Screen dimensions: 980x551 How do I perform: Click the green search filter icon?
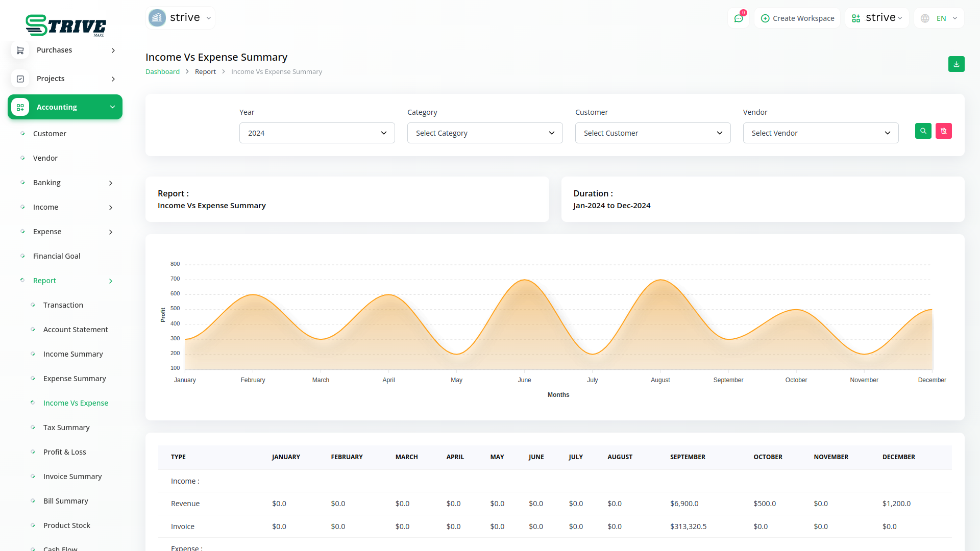click(x=923, y=131)
